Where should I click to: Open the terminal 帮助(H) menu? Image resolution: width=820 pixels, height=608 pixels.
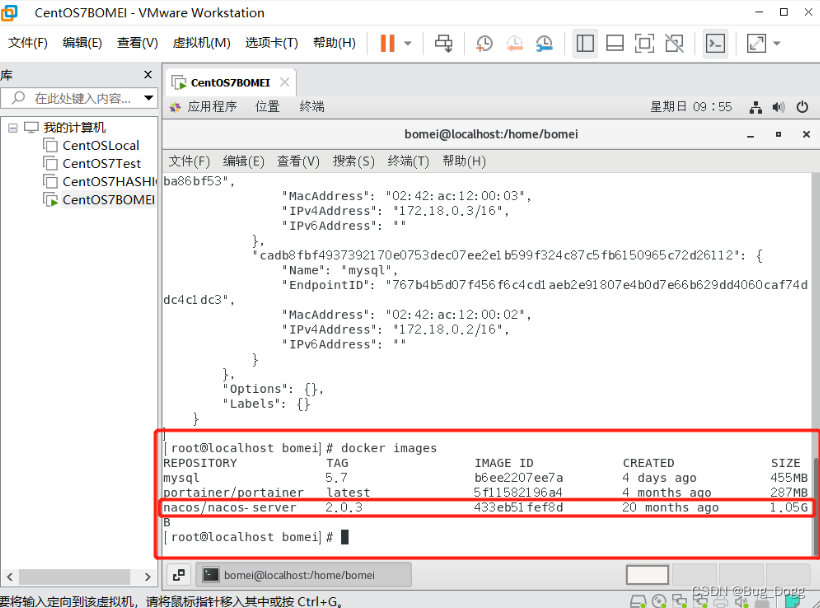[x=464, y=161]
